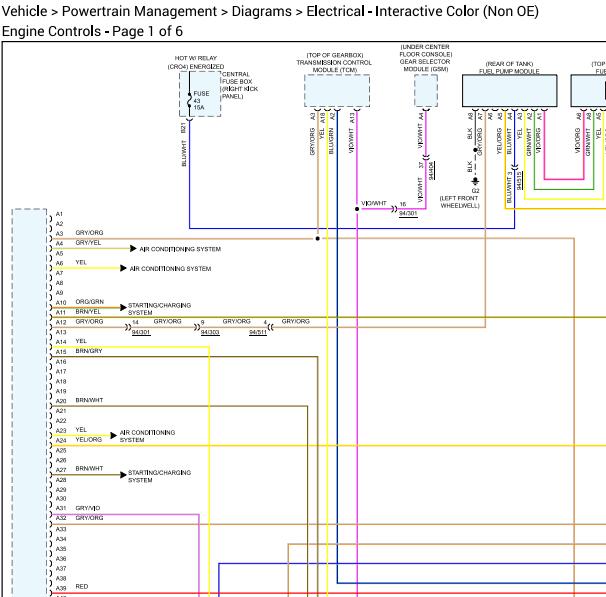Select Electrical - Interactive Color (Non OE) breadcrumb
Image resolution: width=606 pixels, height=597 pixels.
tap(422, 11)
